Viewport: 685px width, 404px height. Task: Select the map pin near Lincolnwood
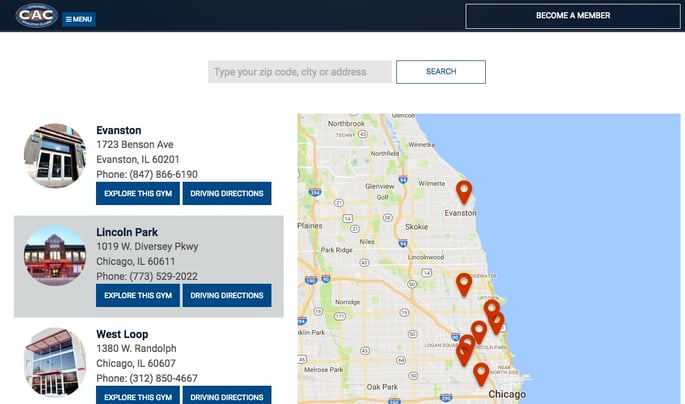(464, 283)
